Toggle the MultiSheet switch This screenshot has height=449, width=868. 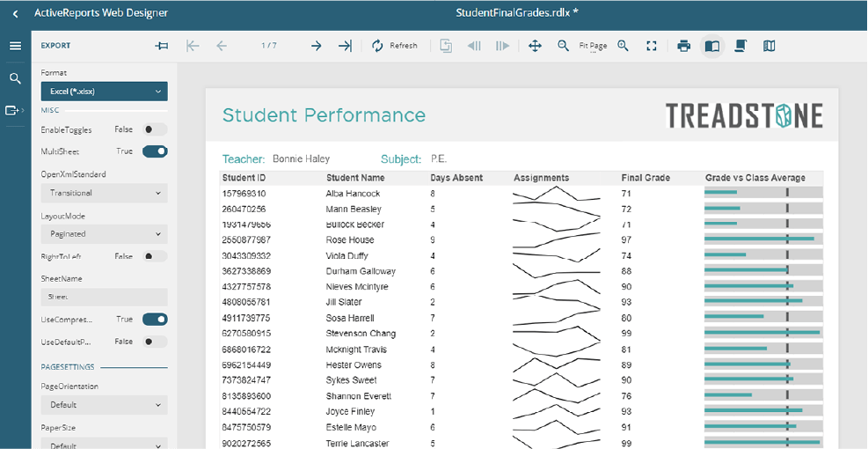[x=155, y=151]
